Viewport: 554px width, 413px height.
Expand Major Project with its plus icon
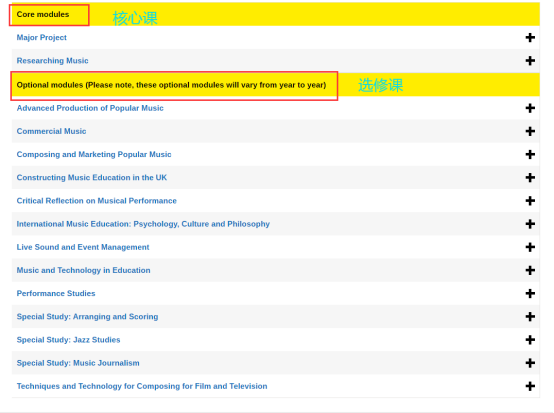point(530,37)
